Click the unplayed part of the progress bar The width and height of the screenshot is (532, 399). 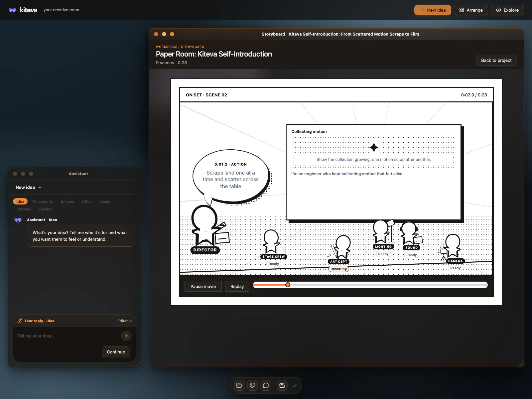point(388,285)
